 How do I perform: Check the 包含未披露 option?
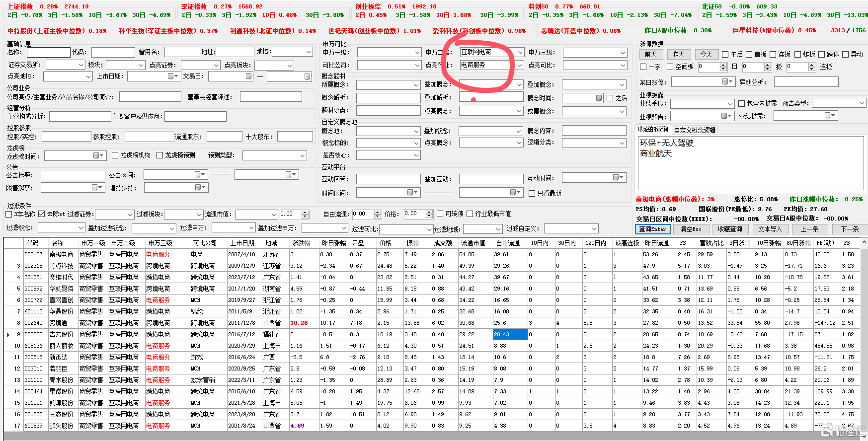pos(741,103)
